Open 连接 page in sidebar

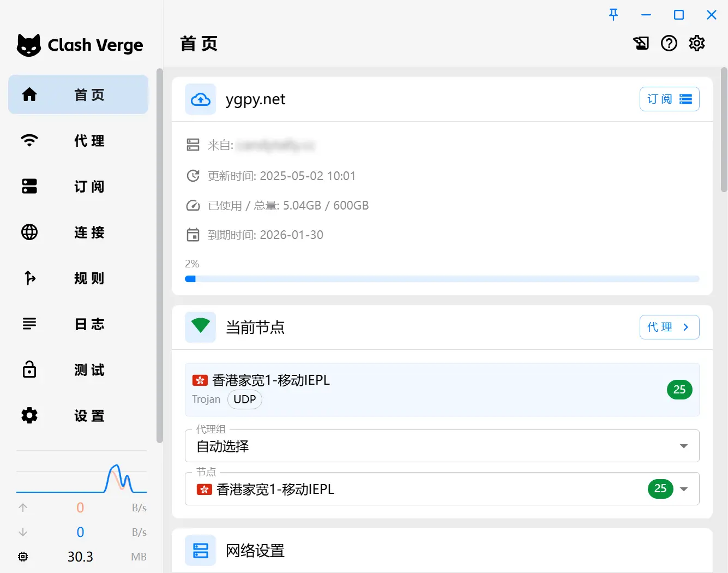[79, 232]
